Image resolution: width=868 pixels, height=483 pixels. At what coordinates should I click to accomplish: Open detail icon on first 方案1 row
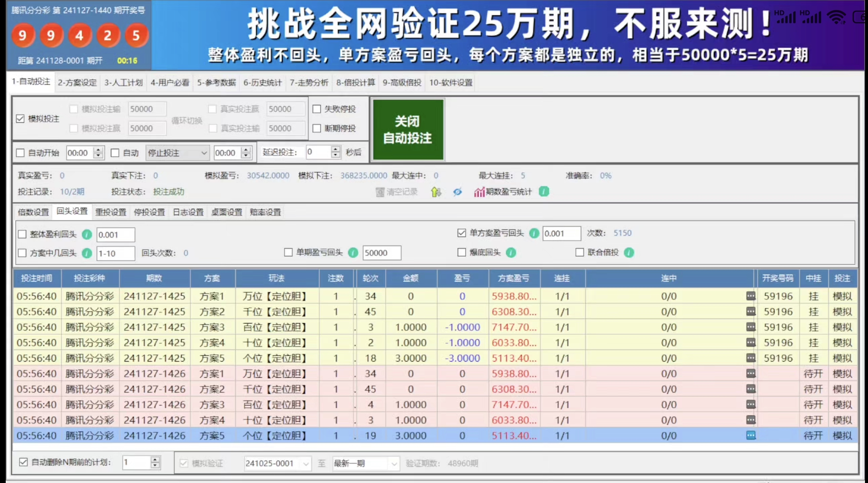click(751, 296)
